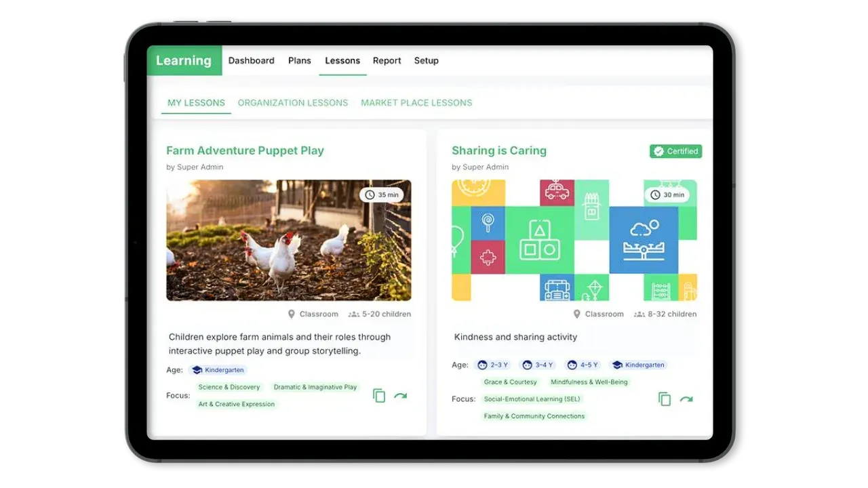The width and height of the screenshot is (868, 488).
Task: Click the group icon beside 8-32 children
Action: [639, 314]
